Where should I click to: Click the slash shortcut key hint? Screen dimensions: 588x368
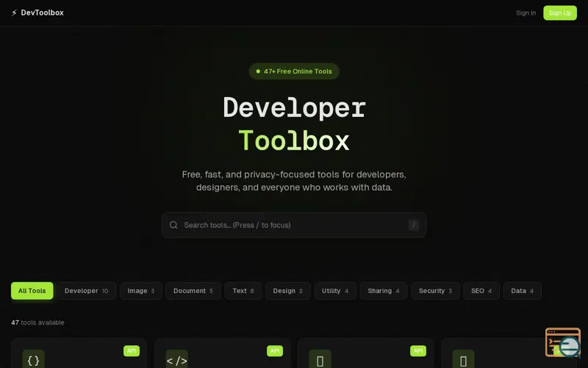(413, 225)
